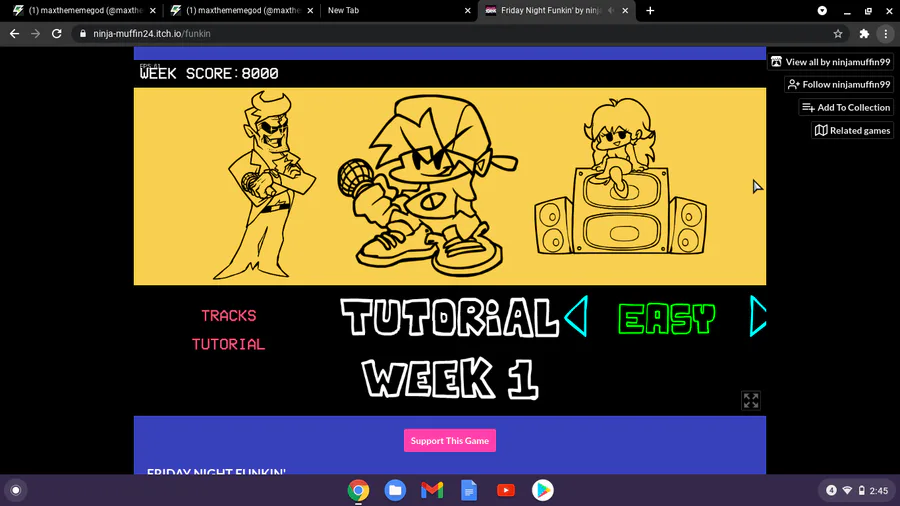Viewport: 900px width, 506px height.
Task: Close the Friday Night Funkin' tab
Action: [x=625, y=10]
